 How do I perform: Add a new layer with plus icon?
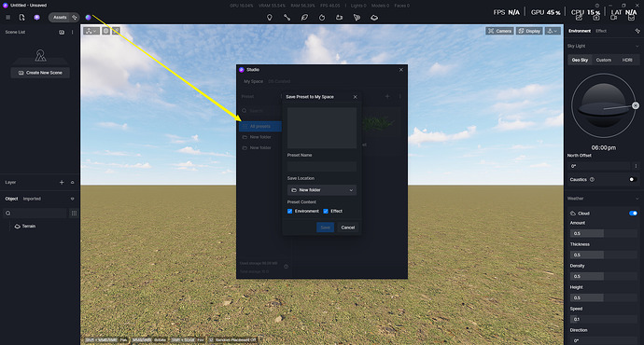click(62, 182)
